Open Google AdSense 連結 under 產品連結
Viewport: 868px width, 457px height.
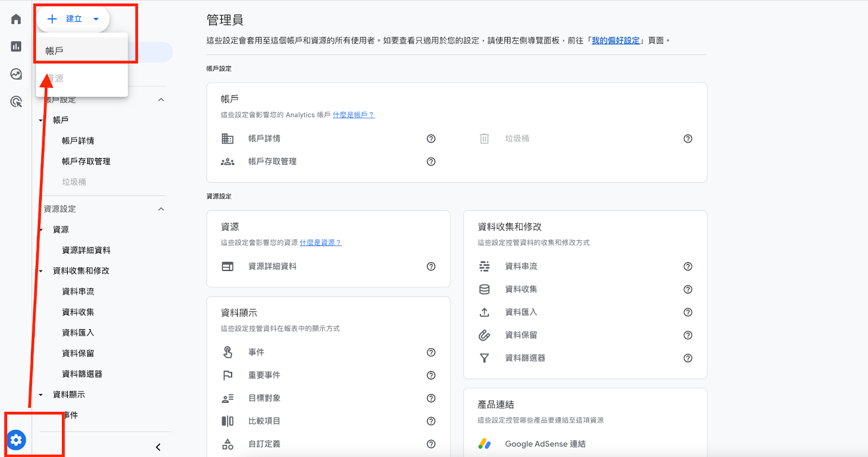click(x=545, y=444)
